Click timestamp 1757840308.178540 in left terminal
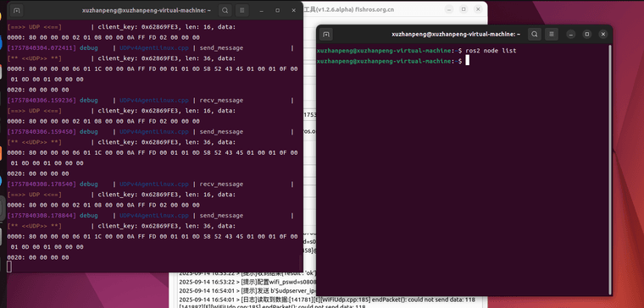 click(x=42, y=184)
